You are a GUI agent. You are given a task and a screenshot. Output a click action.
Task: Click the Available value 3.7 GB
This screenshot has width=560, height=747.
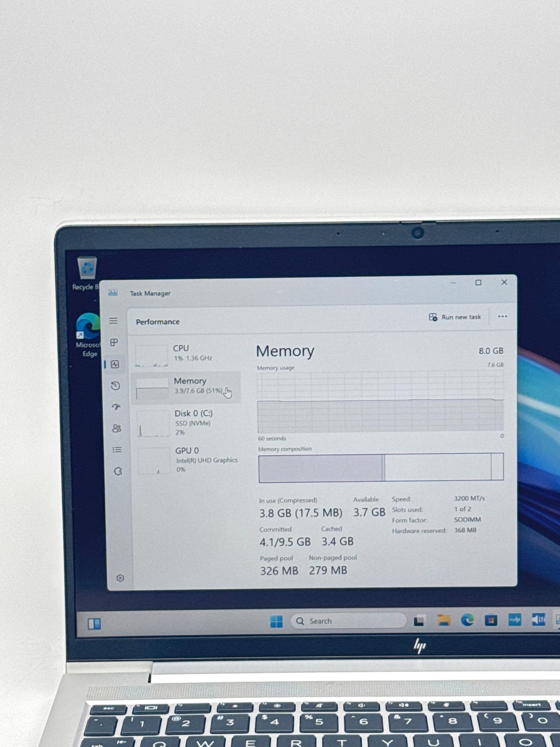tap(369, 512)
